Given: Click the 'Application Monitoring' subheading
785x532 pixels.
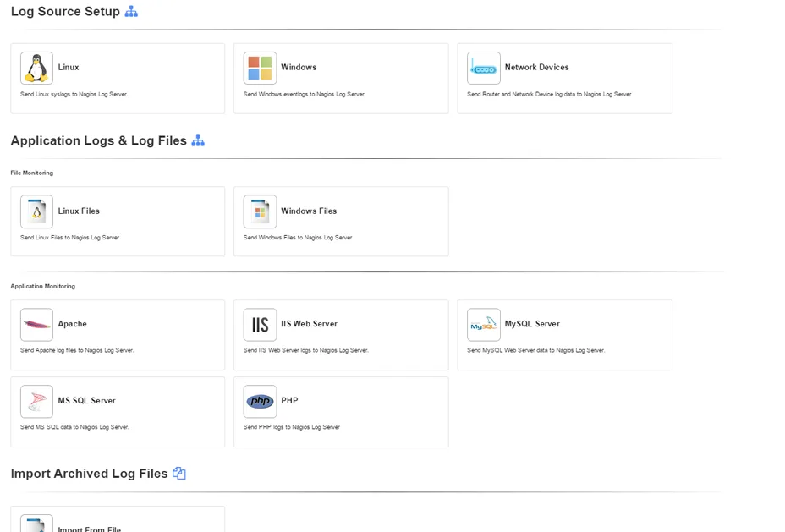Looking at the screenshot, I should coord(42,286).
